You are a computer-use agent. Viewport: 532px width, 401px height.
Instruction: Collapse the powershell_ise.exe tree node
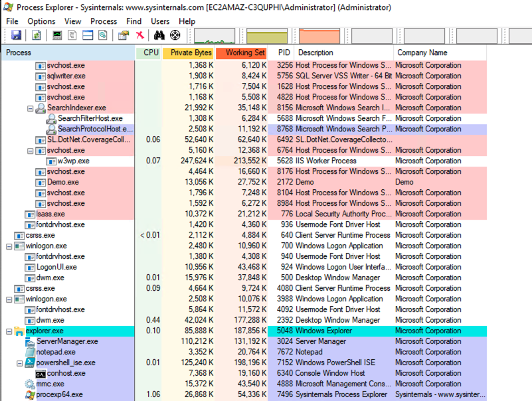(20, 363)
